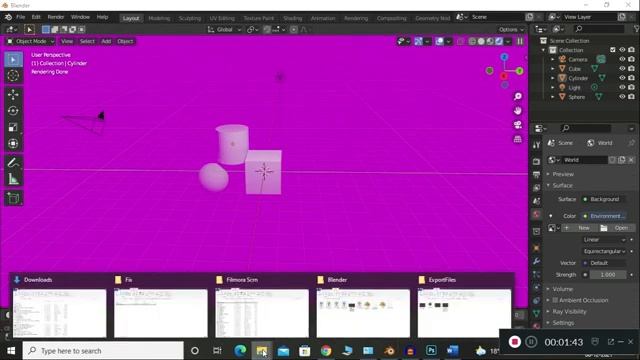Select the 3D Cursor tool
The image size is (640, 360).
point(13,76)
